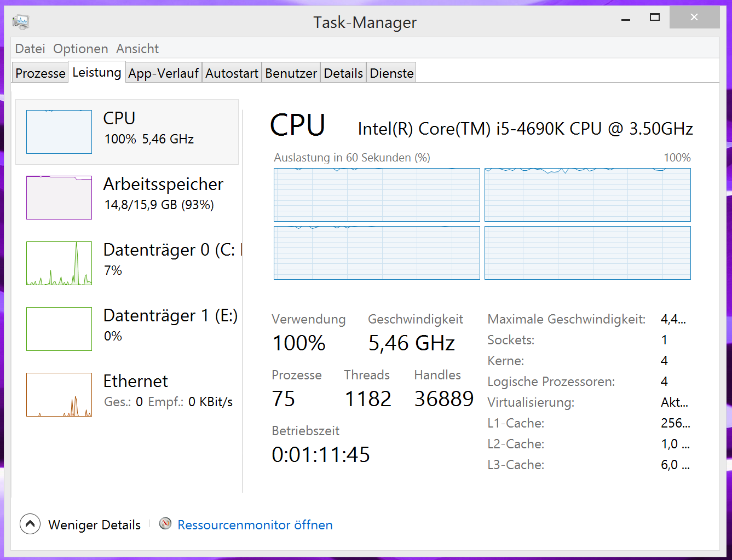Click the top-left CPU core usage graph
Viewport: 732px width, 560px height.
377,195
